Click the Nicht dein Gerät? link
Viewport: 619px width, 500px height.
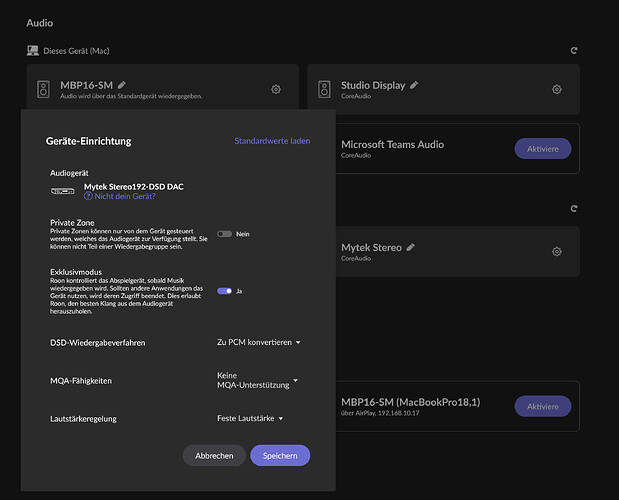[125, 197]
